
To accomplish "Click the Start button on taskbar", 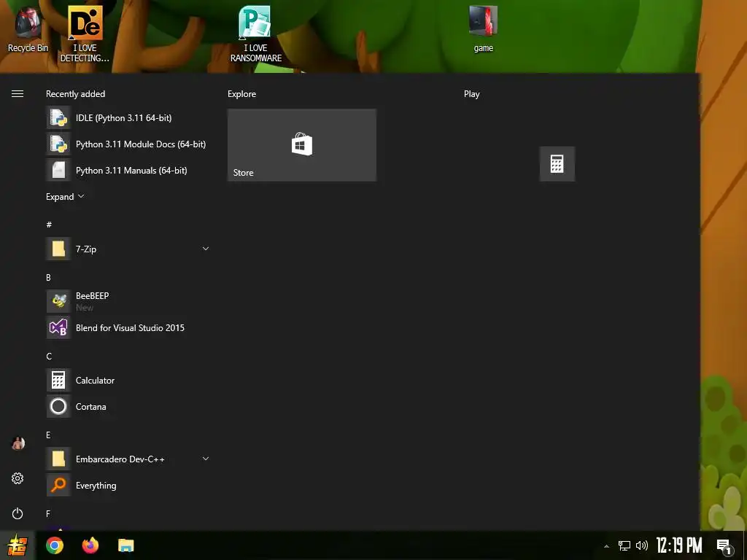I will (18, 545).
